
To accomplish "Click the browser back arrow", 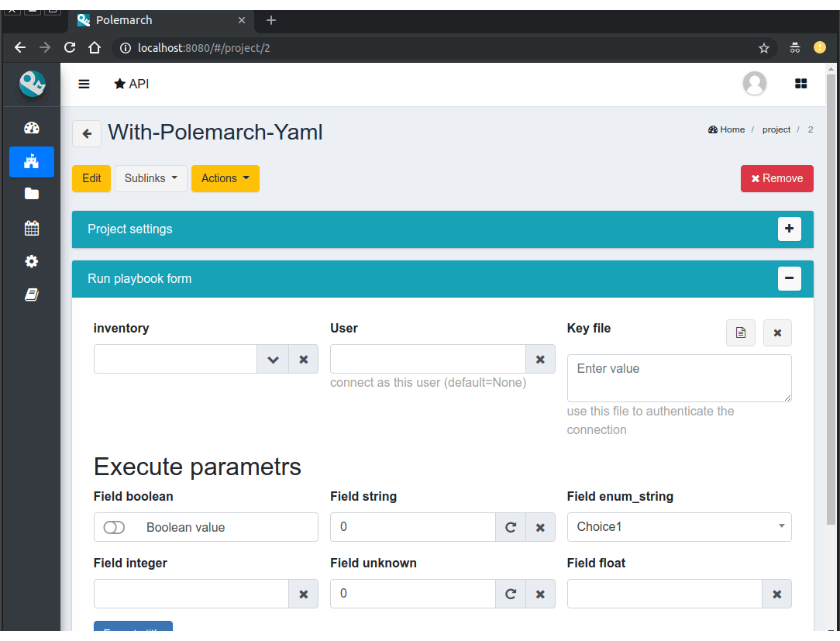I will click(20, 48).
